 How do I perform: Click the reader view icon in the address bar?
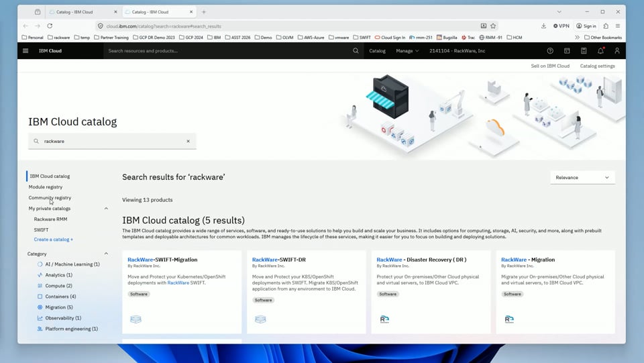coord(484,26)
